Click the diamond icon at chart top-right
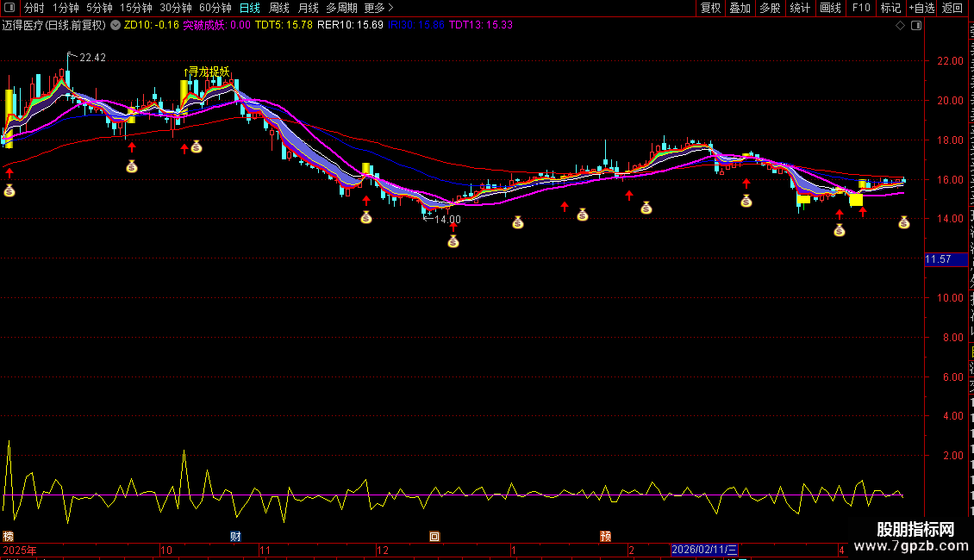This screenshot has width=974, height=560. click(x=901, y=26)
